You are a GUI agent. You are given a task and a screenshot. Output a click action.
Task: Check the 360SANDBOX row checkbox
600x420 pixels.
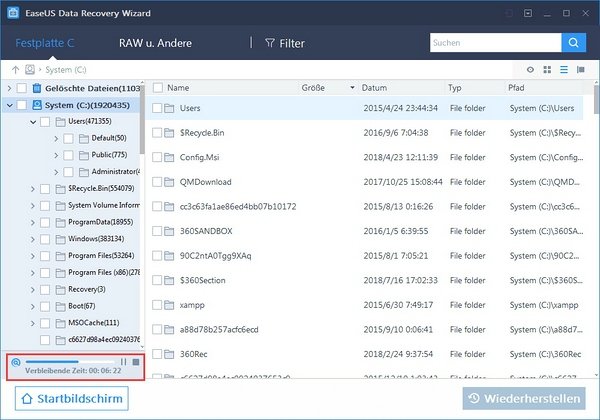pos(157,231)
